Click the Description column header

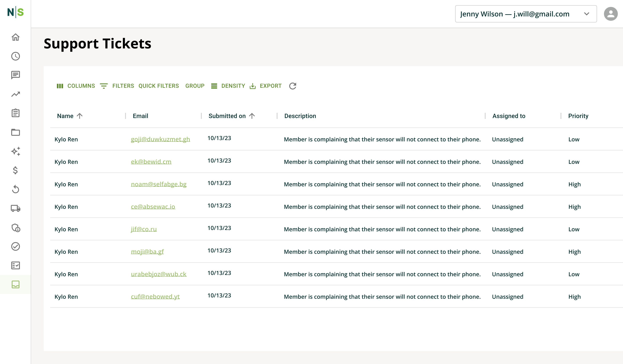300,116
